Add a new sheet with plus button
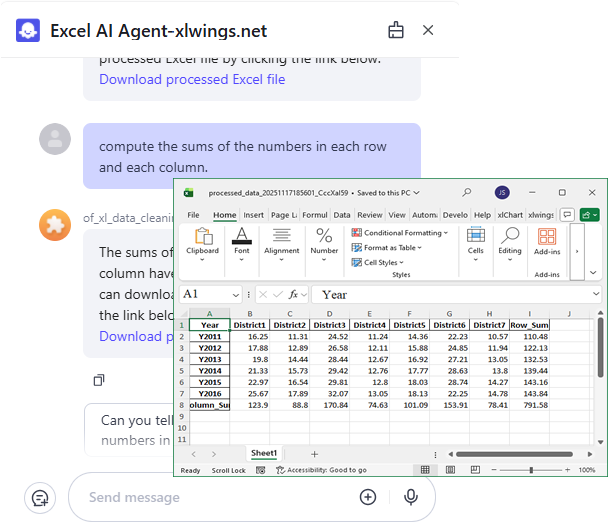The image size is (608, 530). (x=314, y=454)
